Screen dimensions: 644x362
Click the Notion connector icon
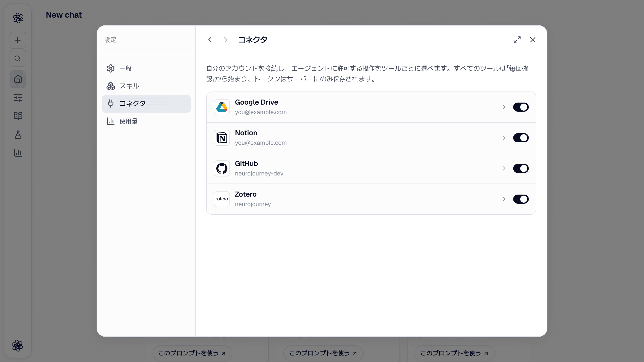pyautogui.click(x=222, y=138)
